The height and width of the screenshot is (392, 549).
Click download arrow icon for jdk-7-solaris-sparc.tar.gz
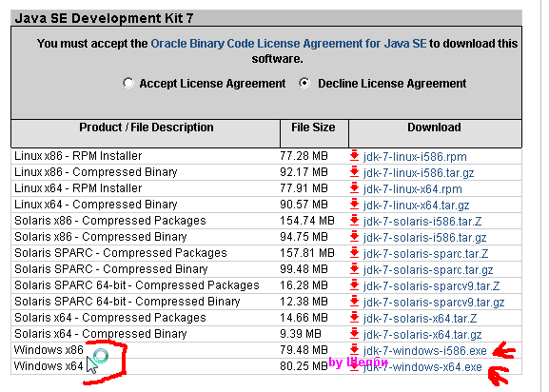click(354, 269)
